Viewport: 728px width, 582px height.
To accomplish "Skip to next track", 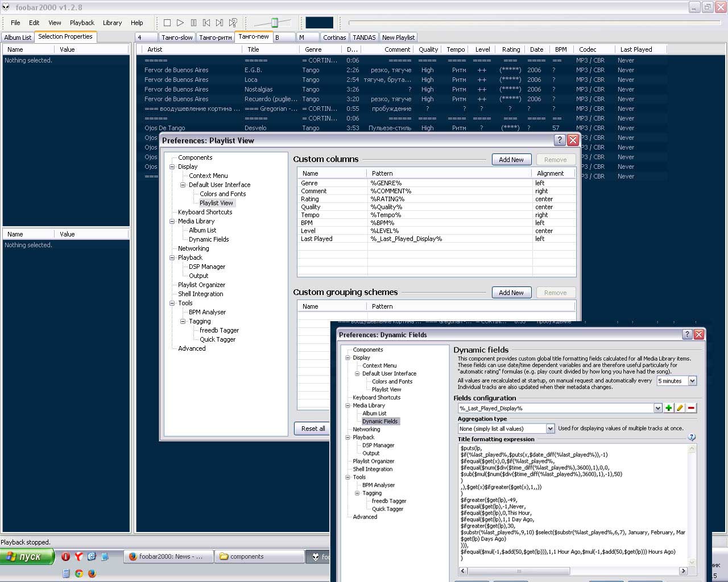I will (x=220, y=23).
